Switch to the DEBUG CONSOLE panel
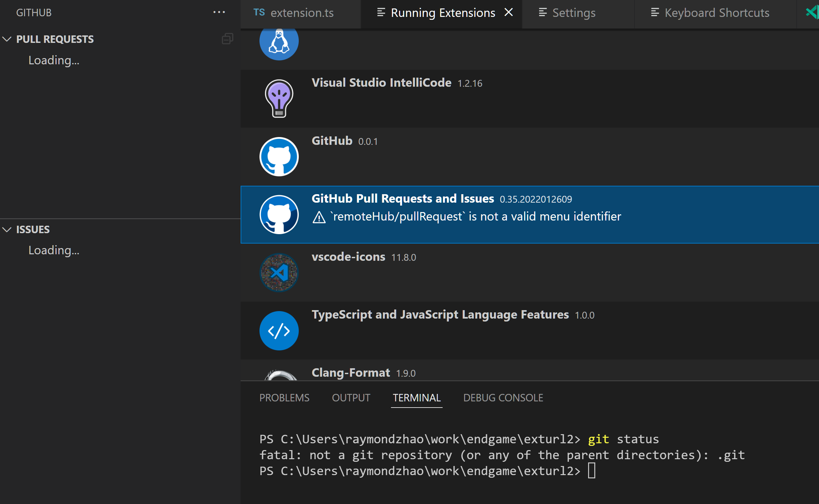This screenshot has width=819, height=504. click(503, 397)
